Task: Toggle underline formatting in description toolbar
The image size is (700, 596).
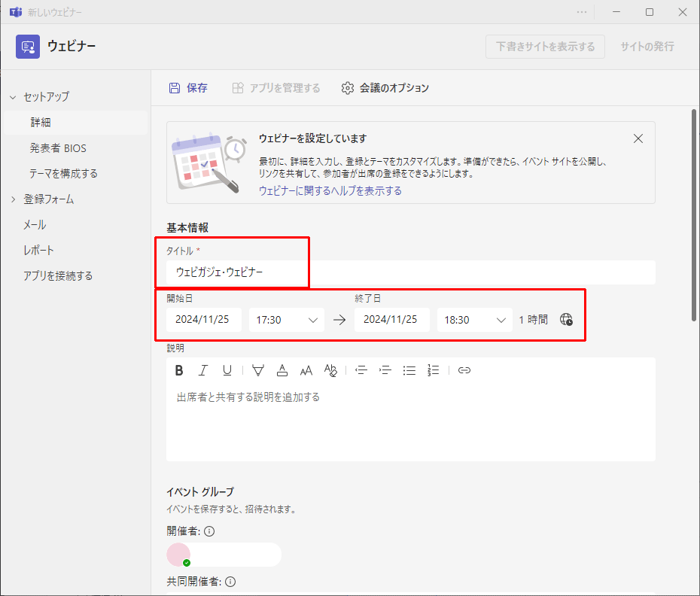Action: 227,370
